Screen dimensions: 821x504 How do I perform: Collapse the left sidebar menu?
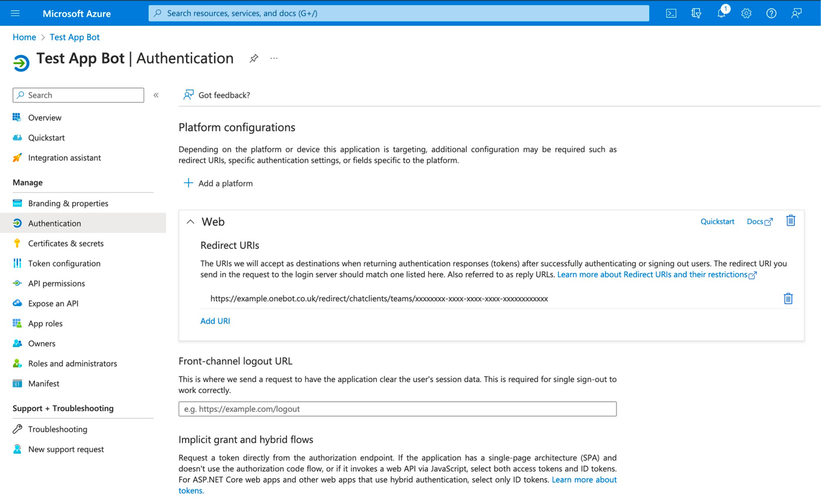pyautogui.click(x=156, y=95)
